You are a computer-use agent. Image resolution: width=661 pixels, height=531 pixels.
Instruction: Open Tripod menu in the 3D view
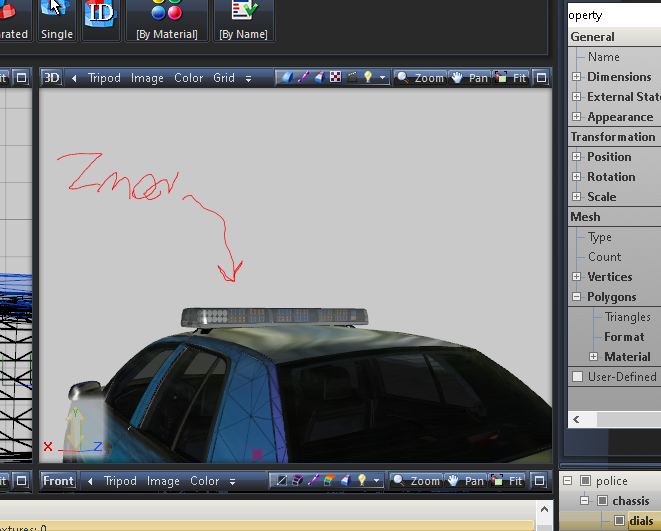[104, 78]
